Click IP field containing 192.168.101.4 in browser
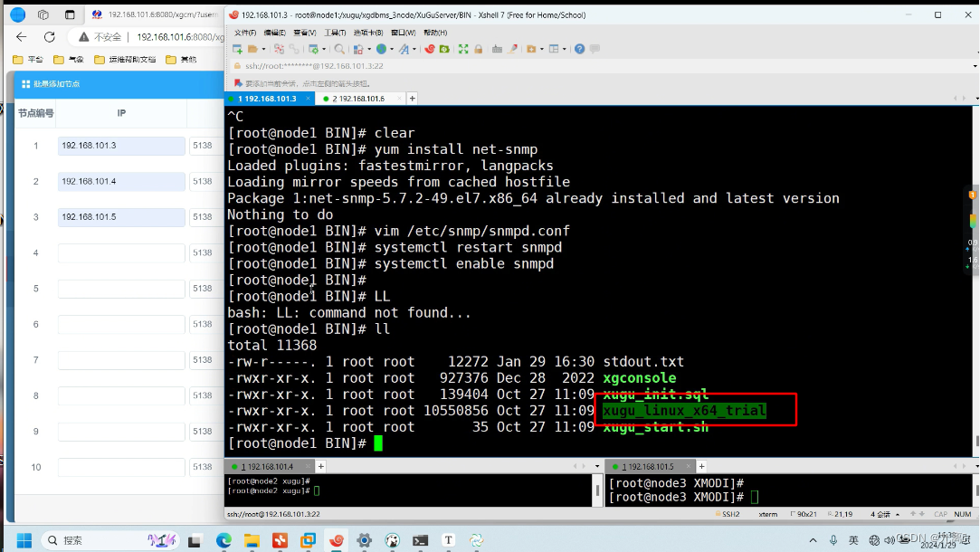 coord(121,181)
